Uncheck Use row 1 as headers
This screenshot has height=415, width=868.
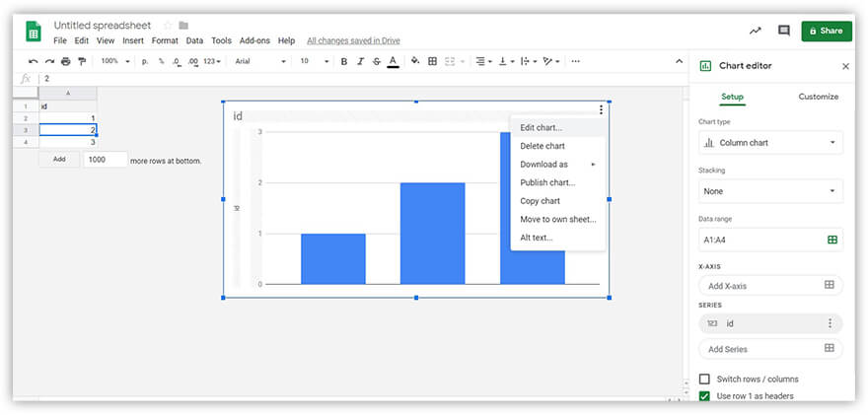[x=704, y=396]
